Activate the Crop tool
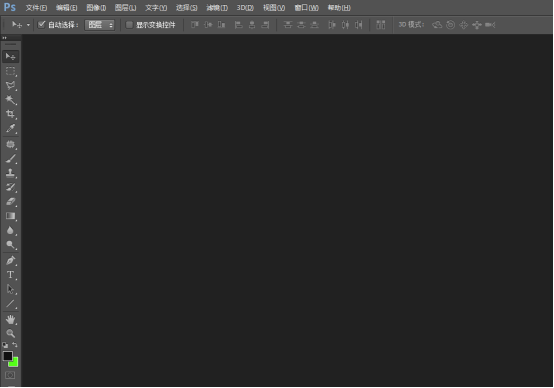This screenshot has width=554, height=388. 10,114
